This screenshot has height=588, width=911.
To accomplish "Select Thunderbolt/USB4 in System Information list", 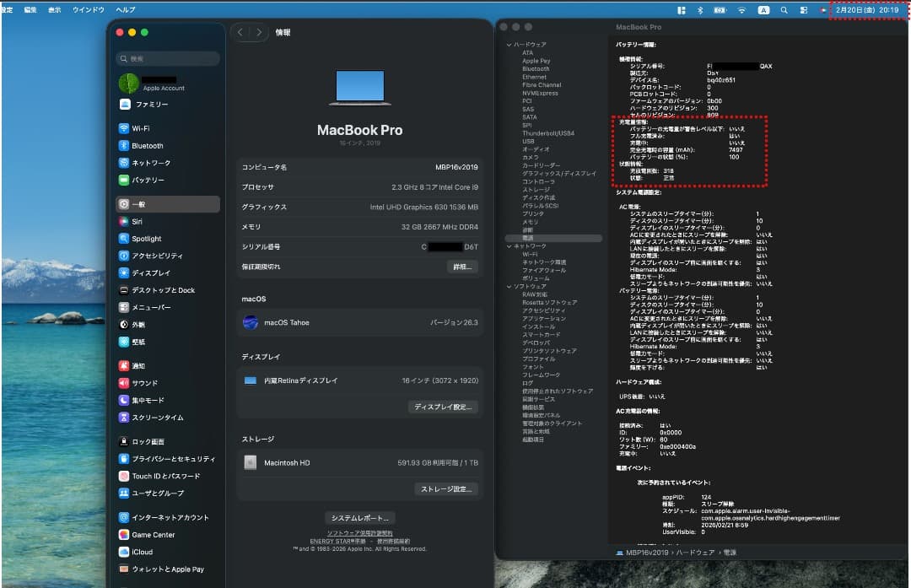I will point(548,133).
